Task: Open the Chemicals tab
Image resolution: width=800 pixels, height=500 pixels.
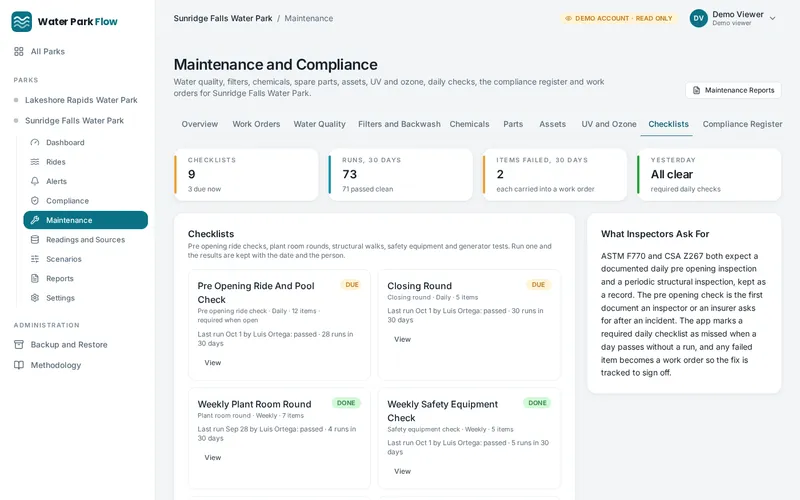Action: pos(469,124)
